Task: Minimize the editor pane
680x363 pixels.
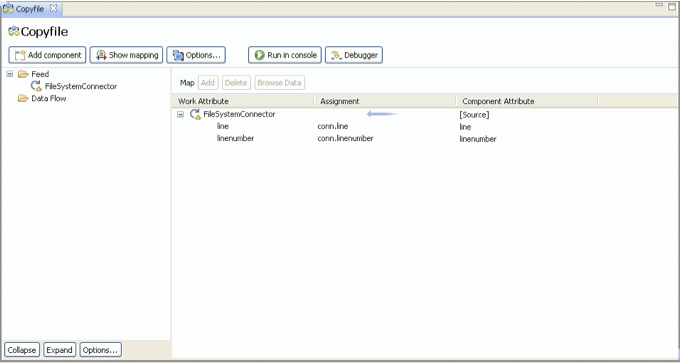Action: click(659, 5)
